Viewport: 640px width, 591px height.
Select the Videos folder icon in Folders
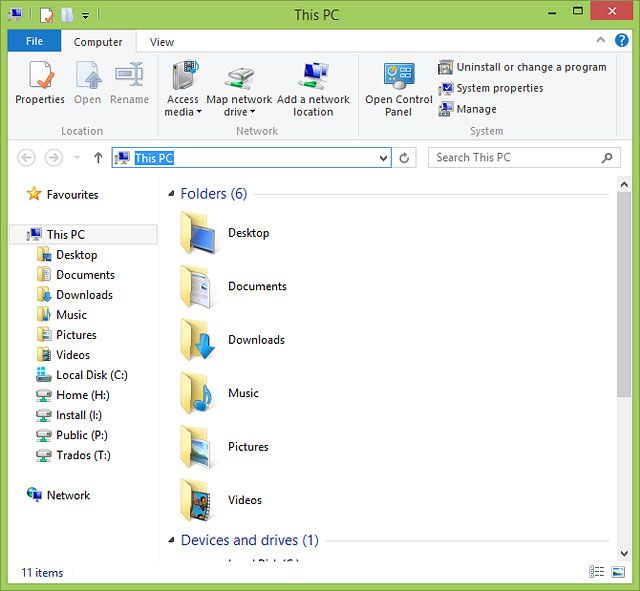[196, 500]
